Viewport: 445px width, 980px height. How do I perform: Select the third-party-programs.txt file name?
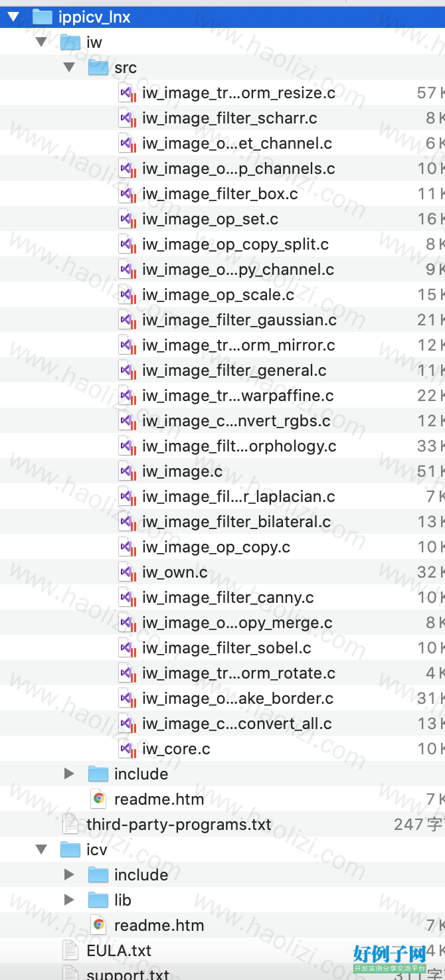pos(179,825)
